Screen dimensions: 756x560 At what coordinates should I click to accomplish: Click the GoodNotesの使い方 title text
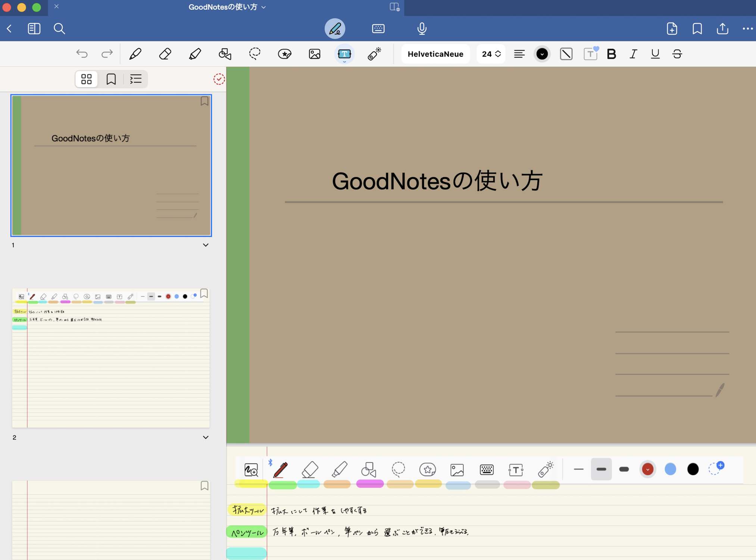(437, 181)
